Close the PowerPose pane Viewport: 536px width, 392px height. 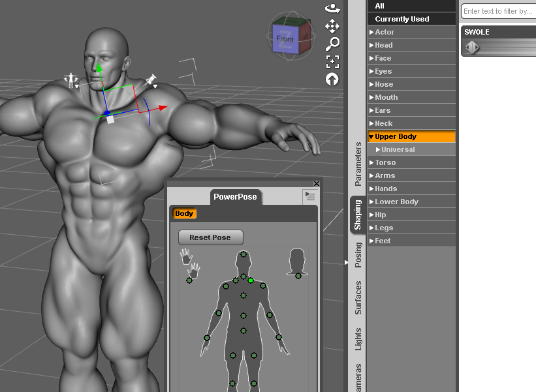(317, 184)
